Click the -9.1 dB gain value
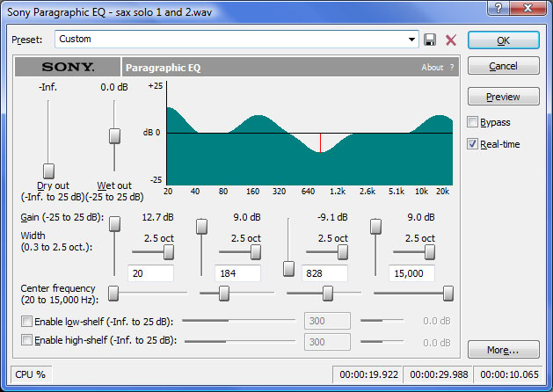The height and width of the screenshot is (392, 553). click(x=331, y=217)
